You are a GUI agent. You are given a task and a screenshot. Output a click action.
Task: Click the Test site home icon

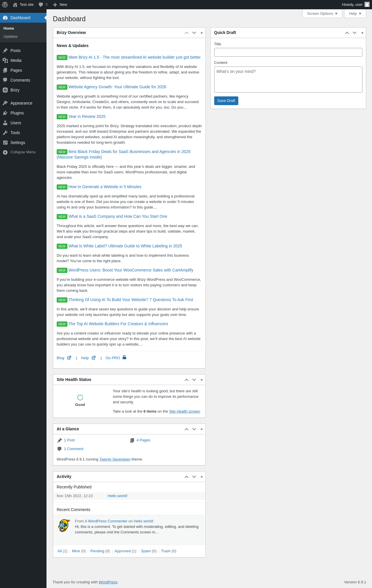point(15,5)
